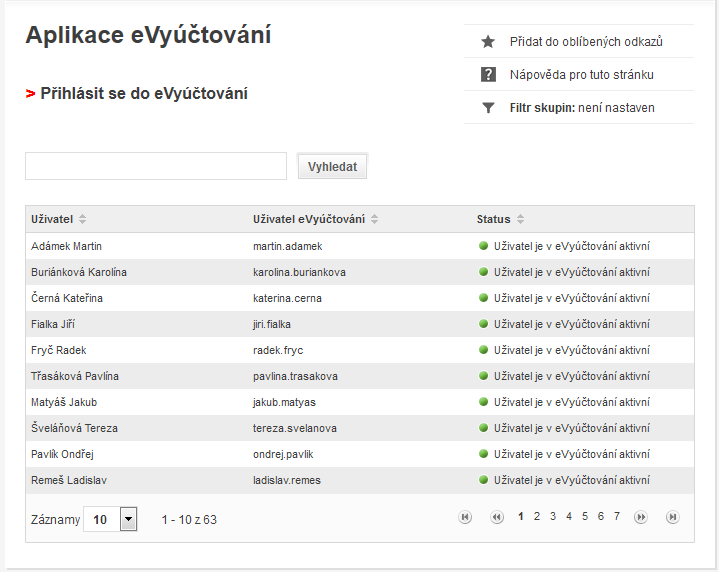The image size is (719, 572).
Task: Sort by Status column arrows
Action: 520,219
